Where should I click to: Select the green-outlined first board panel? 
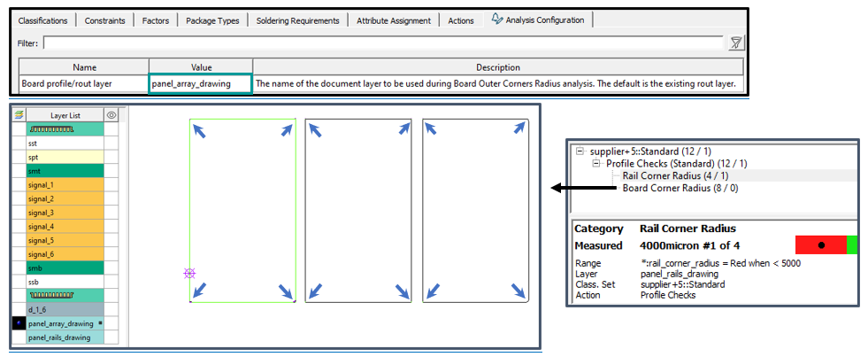(242, 211)
